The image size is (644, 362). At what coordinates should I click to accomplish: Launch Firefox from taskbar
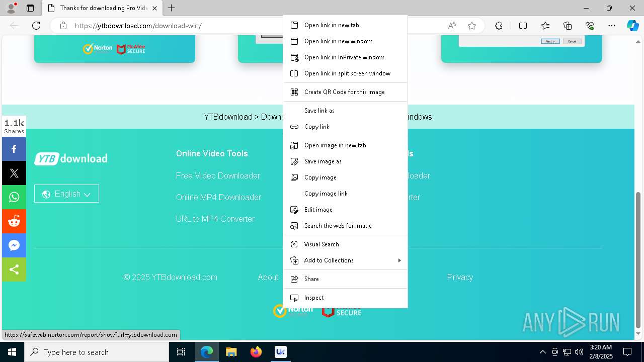[x=256, y=352]
